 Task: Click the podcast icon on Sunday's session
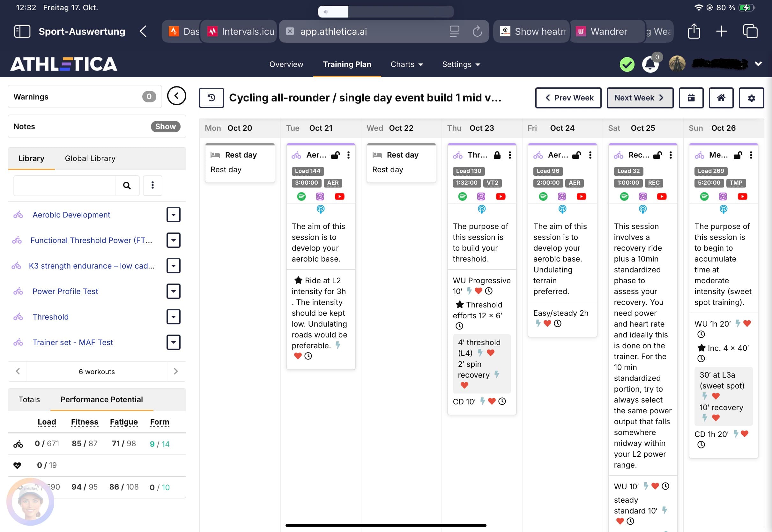723,209
